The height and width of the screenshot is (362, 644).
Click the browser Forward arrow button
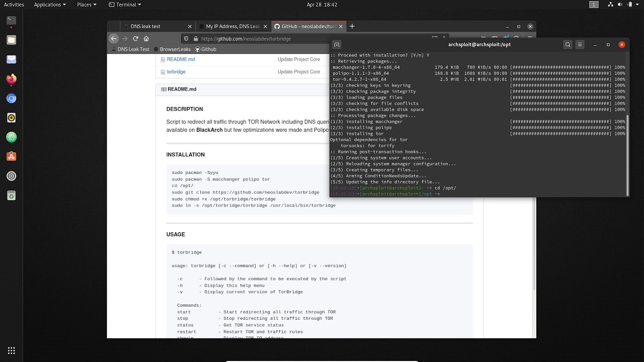(x=125, y=39)
